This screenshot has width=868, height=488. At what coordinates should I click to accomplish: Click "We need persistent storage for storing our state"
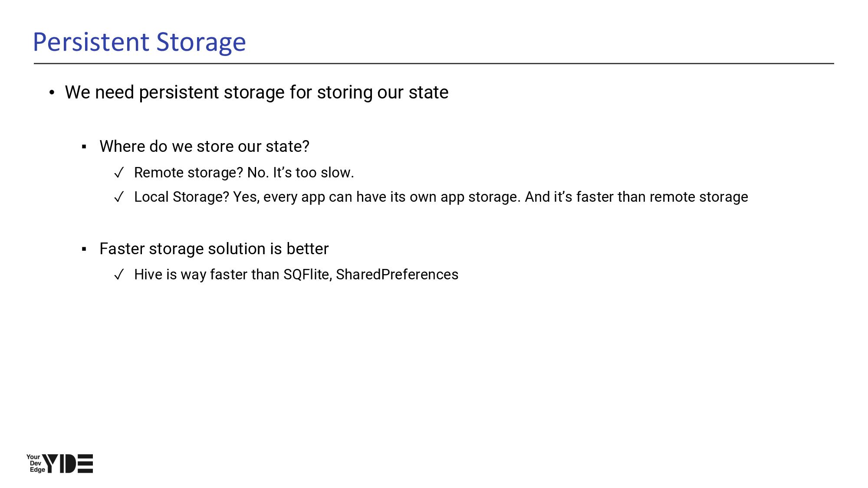point(256,92)
